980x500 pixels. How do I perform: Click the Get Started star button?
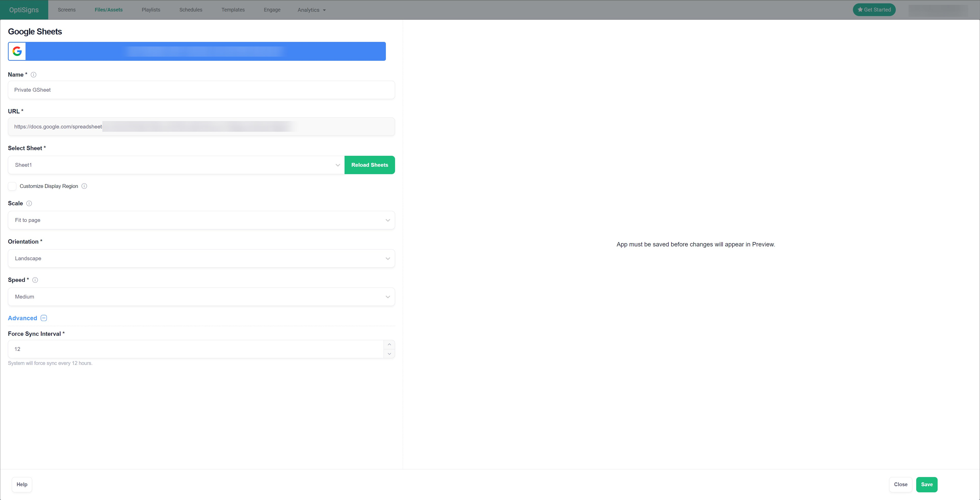click(x=874, y=10)
